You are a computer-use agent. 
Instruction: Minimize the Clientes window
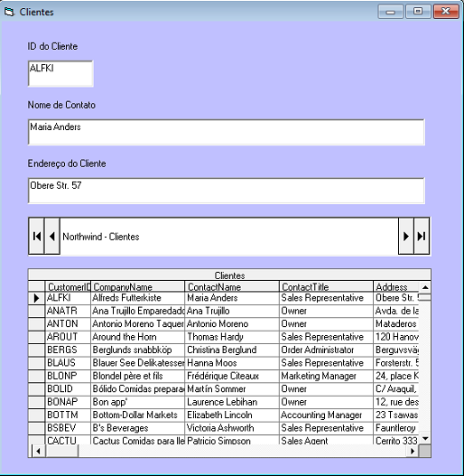[391, 12]
